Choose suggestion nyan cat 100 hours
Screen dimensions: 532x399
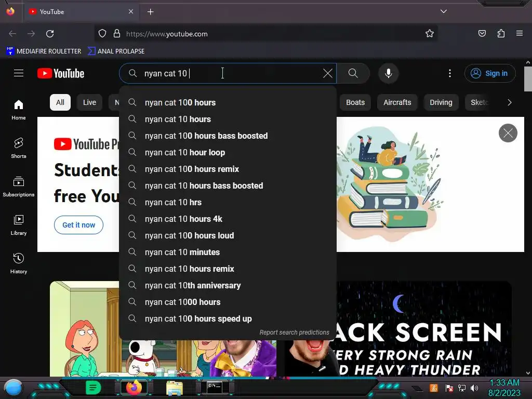click(x=228, y=102)
